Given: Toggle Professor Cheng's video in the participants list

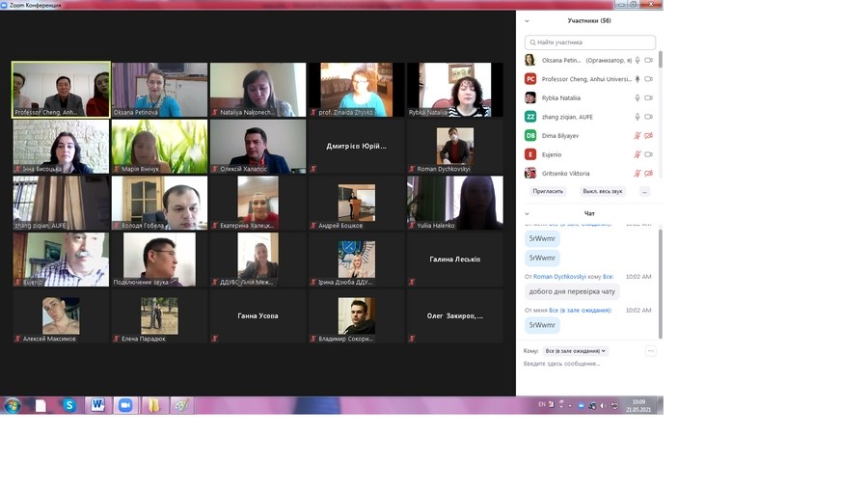Looking at the screenshot, I should pyautogui.click(x=648, y=79).
